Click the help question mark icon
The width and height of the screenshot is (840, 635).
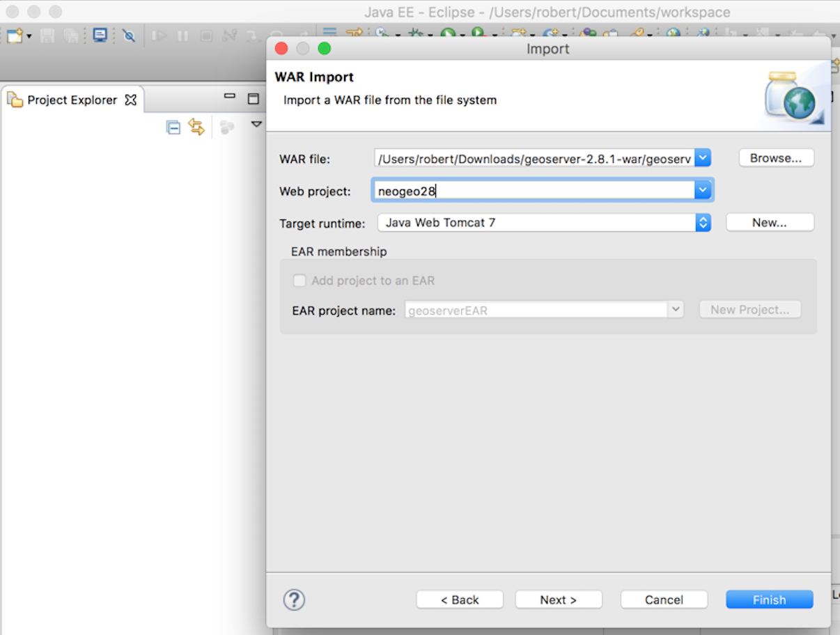click(294, 599)
